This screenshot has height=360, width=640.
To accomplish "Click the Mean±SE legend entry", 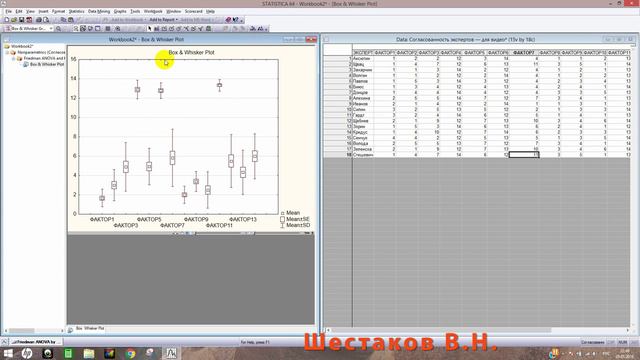I will (295, 219).
